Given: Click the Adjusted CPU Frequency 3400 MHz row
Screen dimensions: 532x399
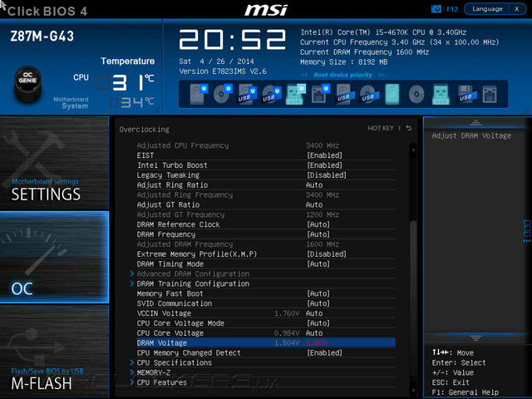Looking at the screenshot, I should (x=266, y=145).
